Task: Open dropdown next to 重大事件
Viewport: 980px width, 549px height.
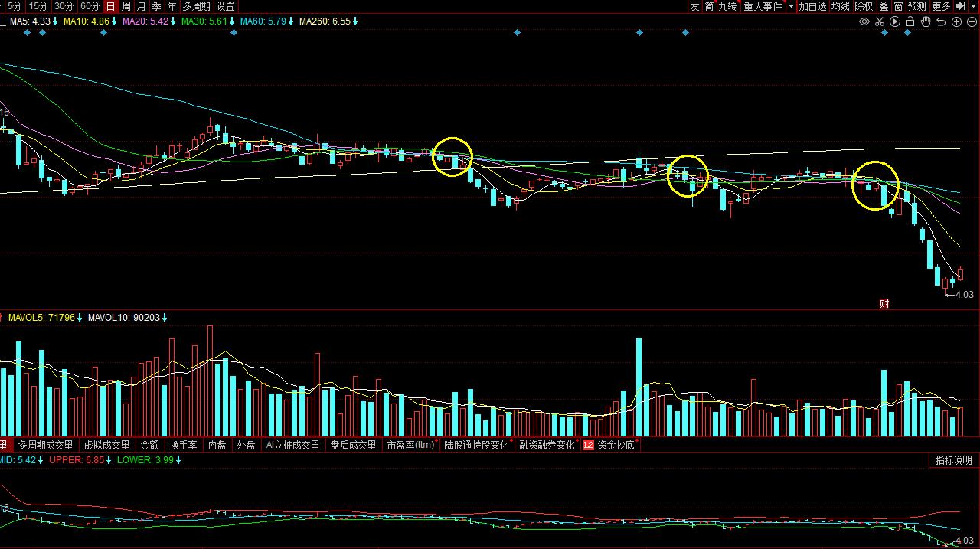Action: point(791,6)
